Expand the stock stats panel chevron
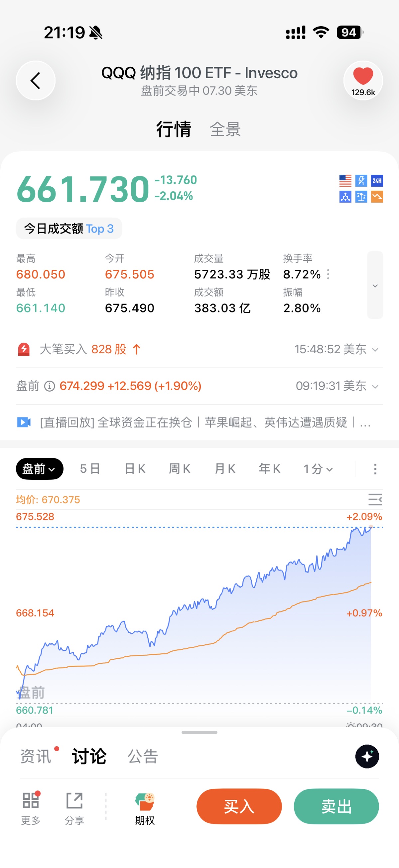The height and width of the screenshot is (868, 399). click(x=375, y=285)
